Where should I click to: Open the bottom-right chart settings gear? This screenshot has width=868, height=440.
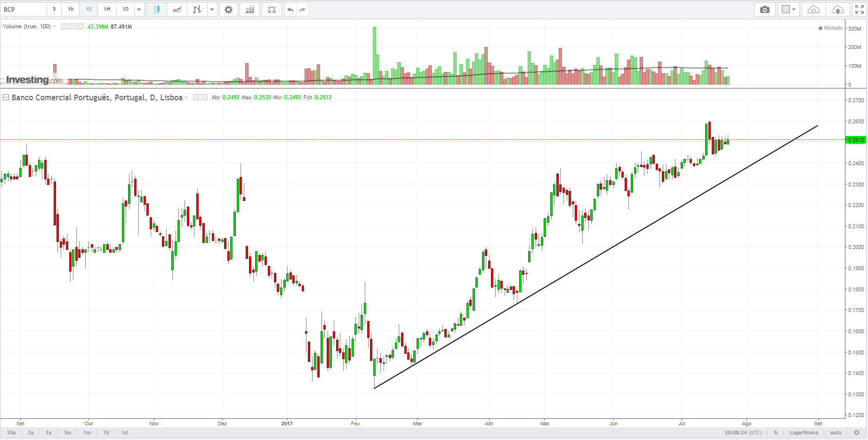[x=857, y=432]
